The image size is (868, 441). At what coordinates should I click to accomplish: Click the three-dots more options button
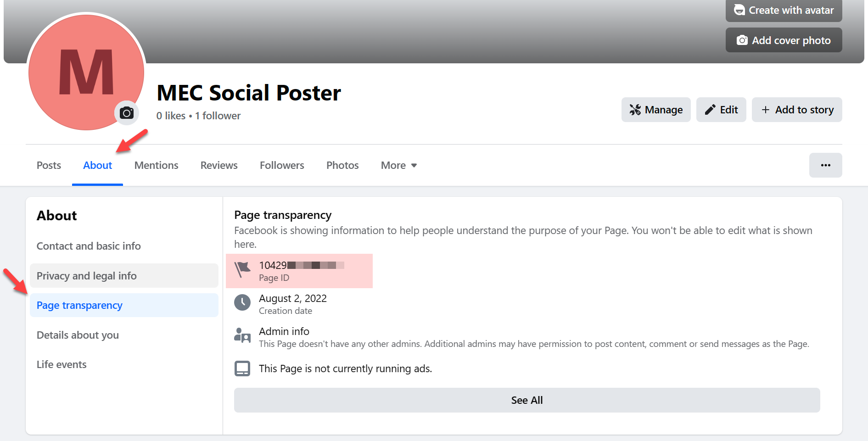tap(825, 165)
